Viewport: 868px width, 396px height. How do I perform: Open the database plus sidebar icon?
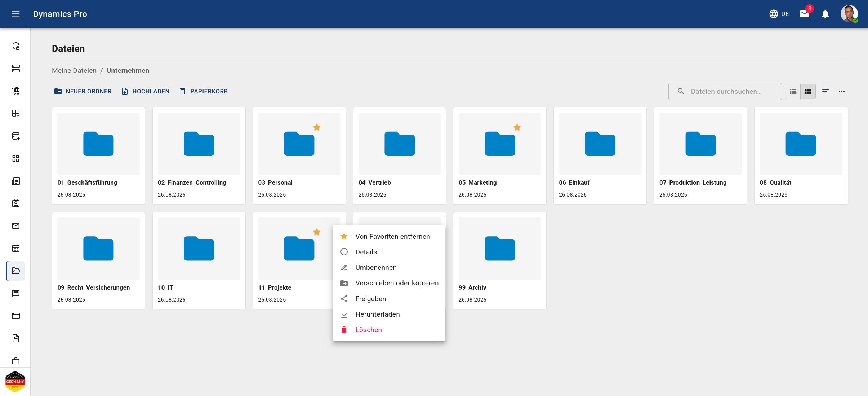pos(16,136)
